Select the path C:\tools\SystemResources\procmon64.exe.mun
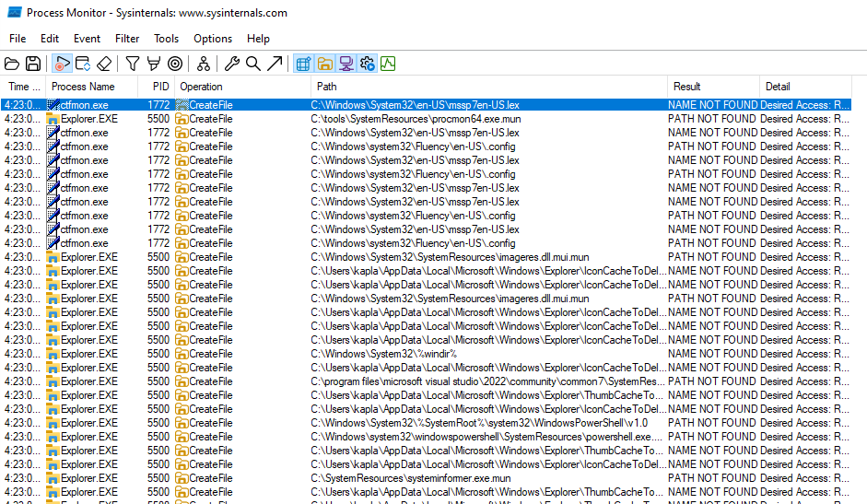The image size is (867, 504). [416, 119]
